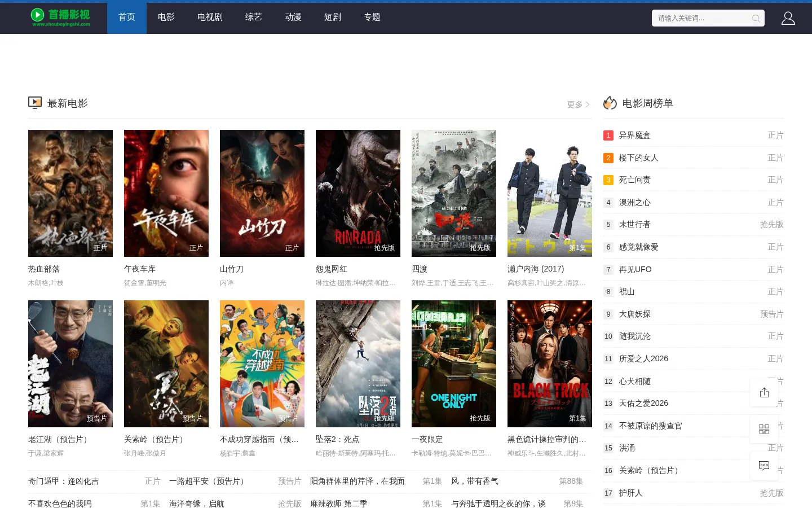Image resolution: width=812 pixels, height=508 pixels.
Task: Click the 首播影视 site logo
Action: point(60,17)
